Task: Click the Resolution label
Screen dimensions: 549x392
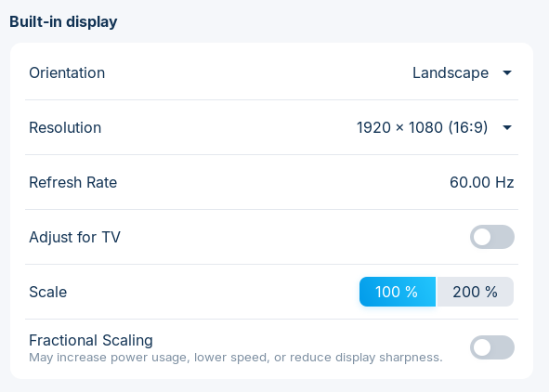Action: (65, 127)
